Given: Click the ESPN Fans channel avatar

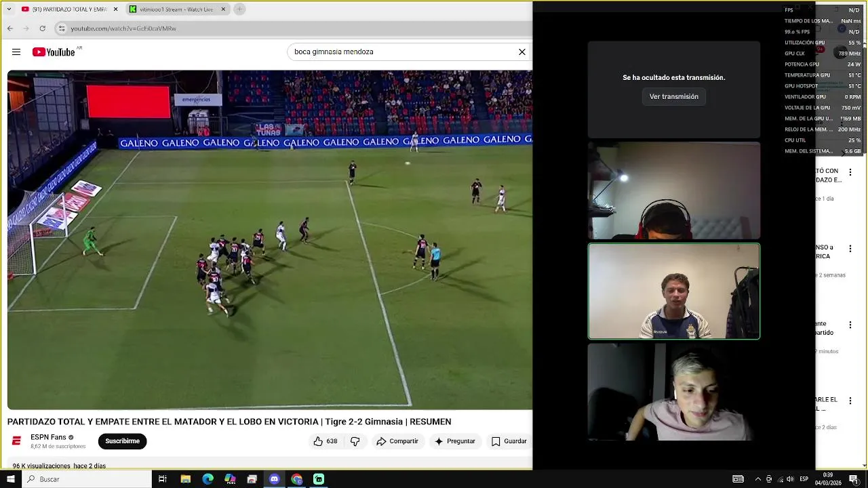Looking at the screenshot, I should [16, 441].
